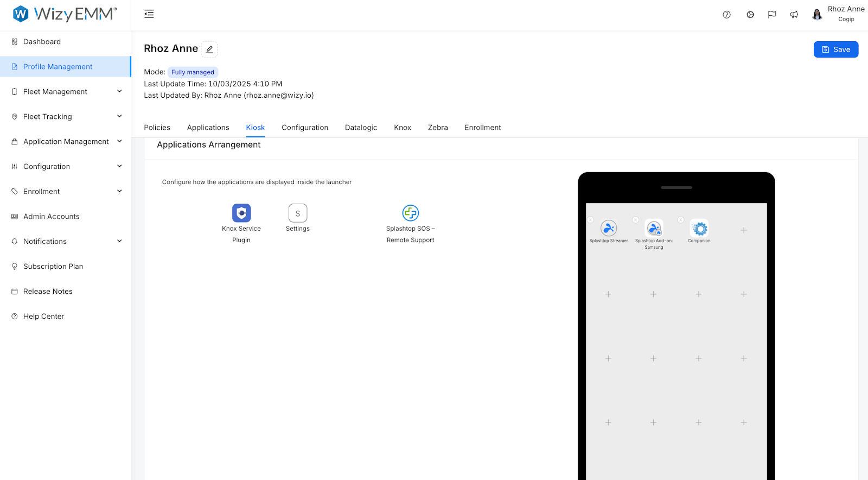Open the announcements megaphone icon
The height and width of the screenshot is (480, 868).
794,15
